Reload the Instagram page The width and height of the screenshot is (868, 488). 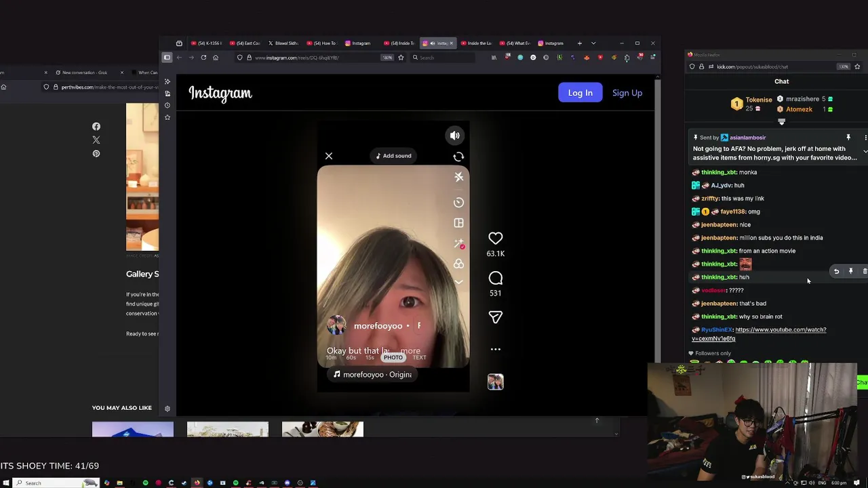pyautogui.click(x=203, y=58)
